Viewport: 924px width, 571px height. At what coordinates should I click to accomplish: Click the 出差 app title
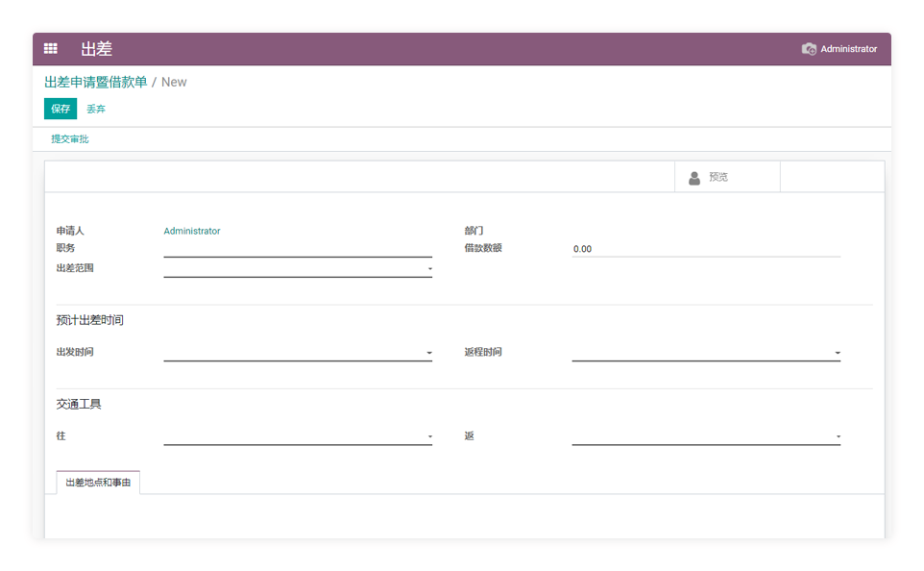tap(96, 49)
